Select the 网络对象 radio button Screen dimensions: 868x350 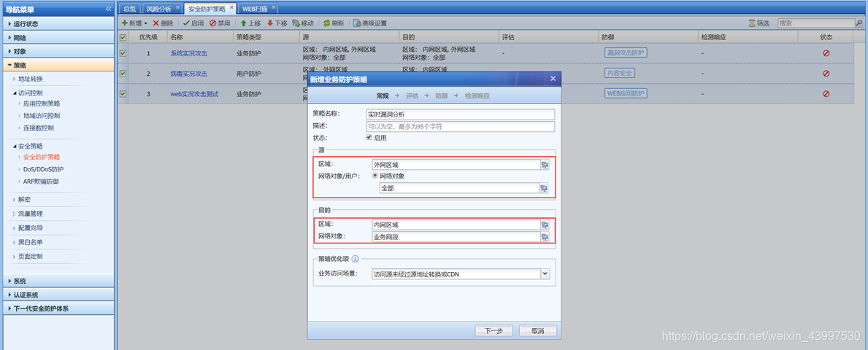375,176
